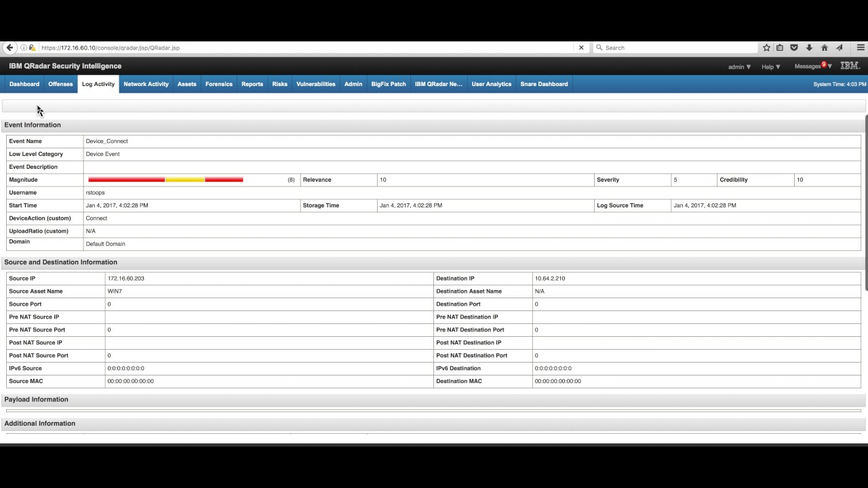868x488 pixels.
Task: Go to the Network Activity tab
Action: coord(146,84)
